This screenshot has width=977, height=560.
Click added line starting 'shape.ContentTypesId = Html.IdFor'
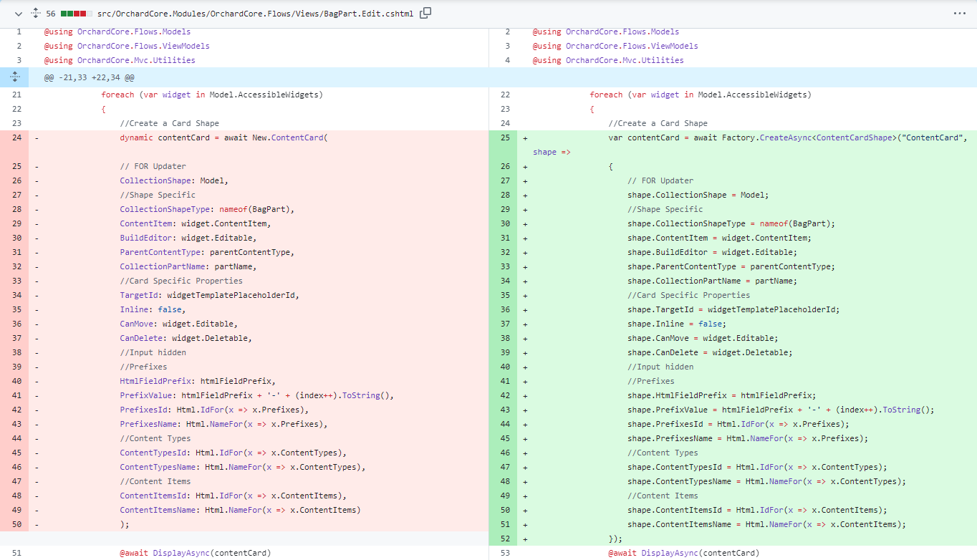point(757,467)
